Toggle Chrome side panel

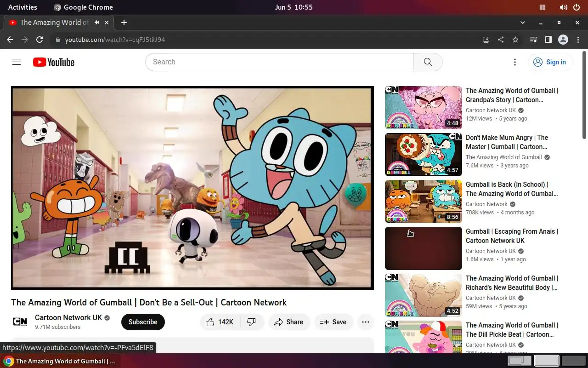pyautogui.click(x=548, y=40)
